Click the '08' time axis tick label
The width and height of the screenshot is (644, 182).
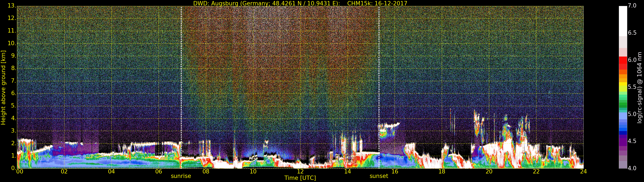[206, 172]
